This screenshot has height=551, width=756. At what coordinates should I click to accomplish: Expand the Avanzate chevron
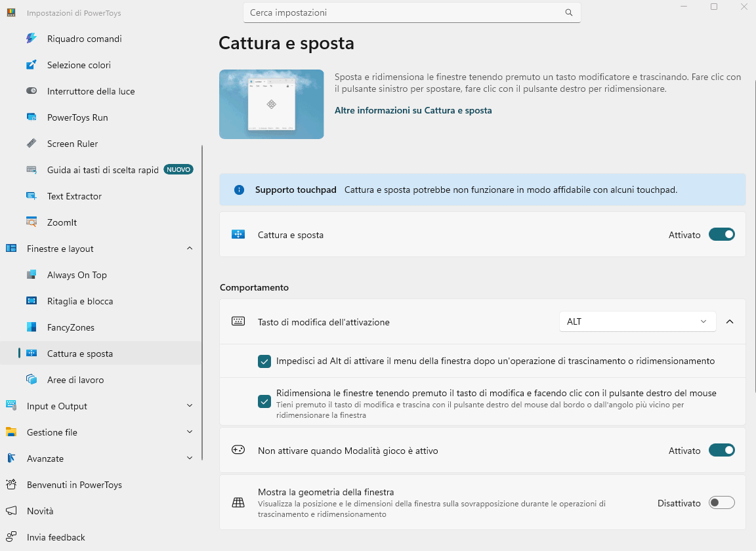[x=190, y=458]
